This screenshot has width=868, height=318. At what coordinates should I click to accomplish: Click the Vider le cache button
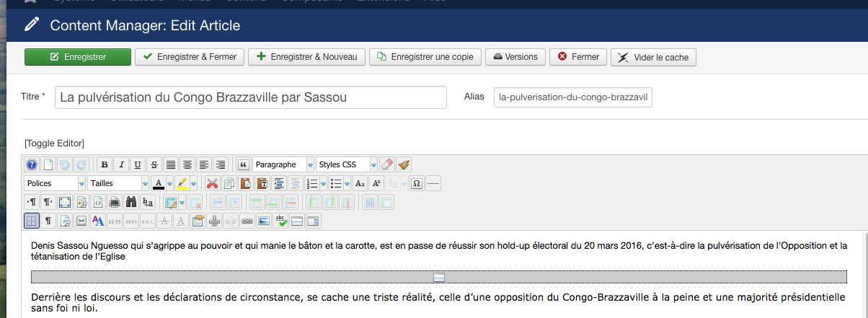coord(653,57)
